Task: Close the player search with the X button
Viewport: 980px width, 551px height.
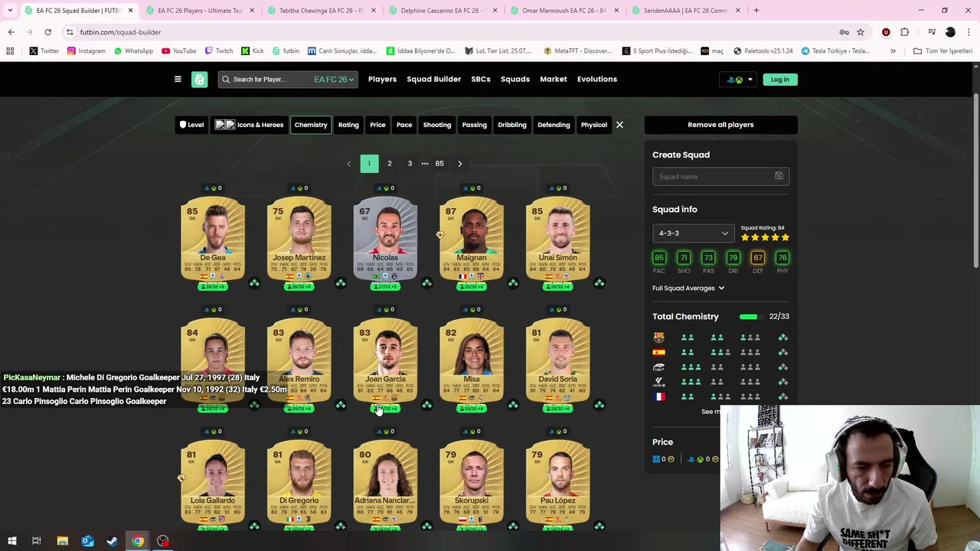Action: coord(619,125)
